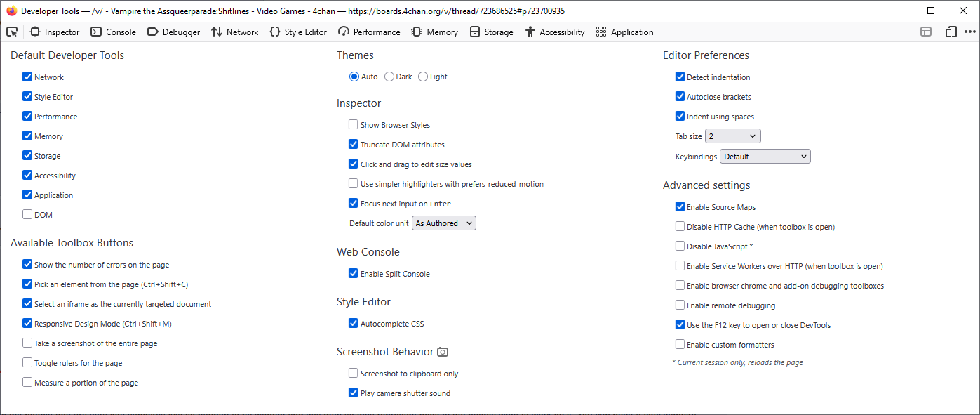Uncheck Pick an element from the page
The width and height of the screenshot is (980, 415).
click(x=27, y=284)
